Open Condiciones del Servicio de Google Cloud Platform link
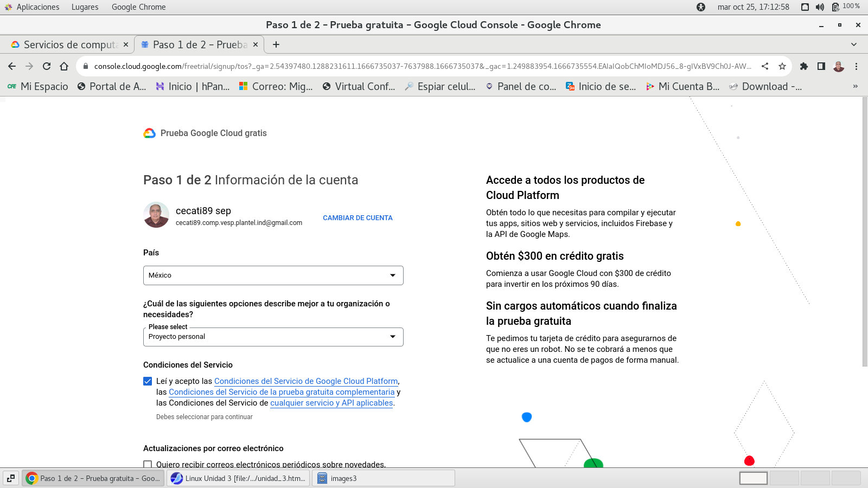Viewport: 868px width, 488px height. 306,381
